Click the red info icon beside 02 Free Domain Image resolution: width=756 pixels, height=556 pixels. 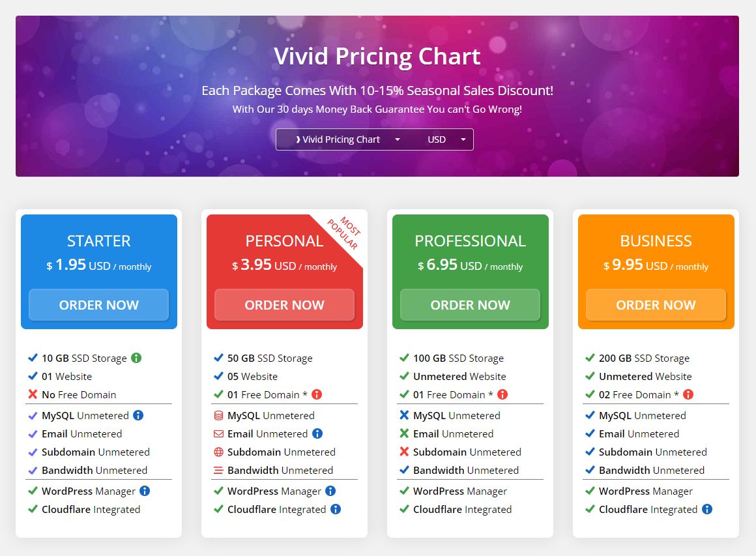coord(688,394)
